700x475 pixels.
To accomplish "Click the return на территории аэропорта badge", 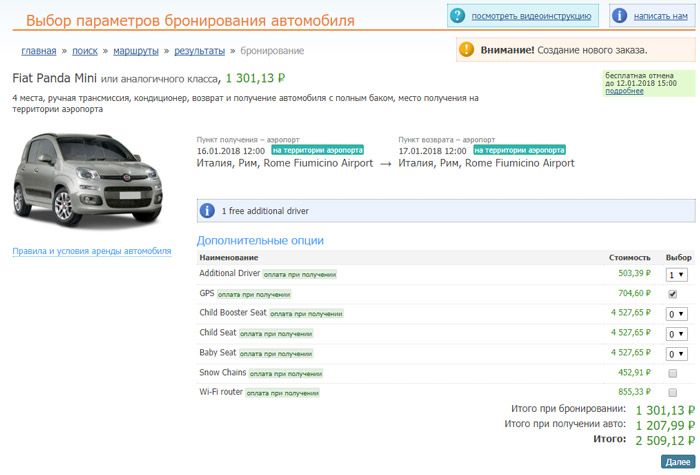I will tap(519, 150).
